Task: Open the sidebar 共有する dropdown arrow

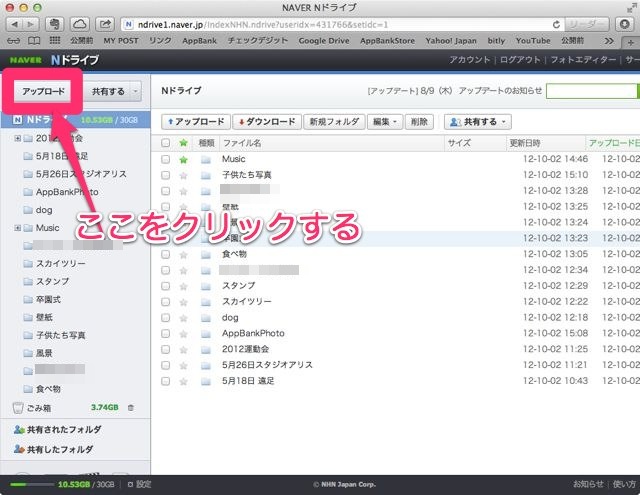Action: point(136,91)
